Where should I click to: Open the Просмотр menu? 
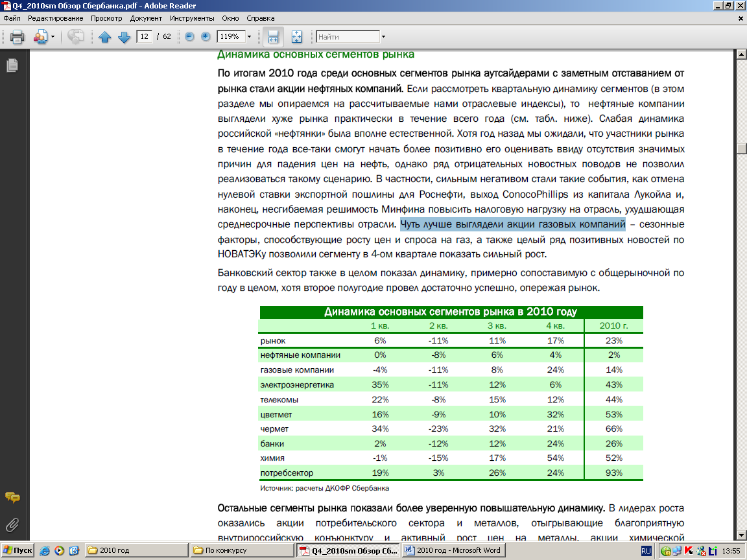click(x=107, y=18)
